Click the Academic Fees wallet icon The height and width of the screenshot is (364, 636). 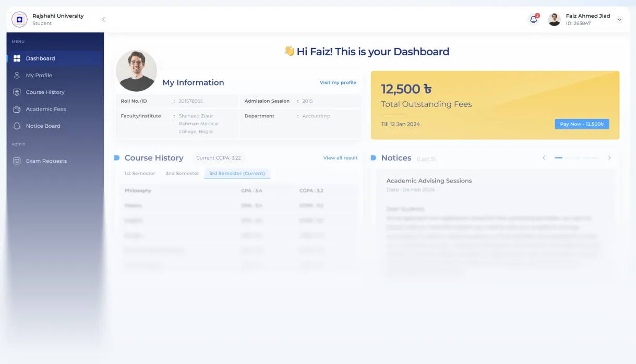click(17, 109)
